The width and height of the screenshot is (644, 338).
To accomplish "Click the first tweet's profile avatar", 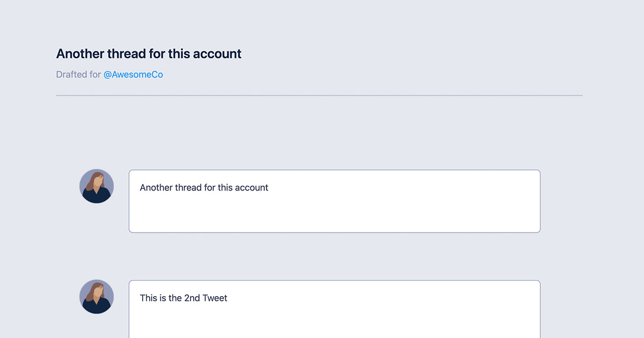I will (x=97, y=186).
